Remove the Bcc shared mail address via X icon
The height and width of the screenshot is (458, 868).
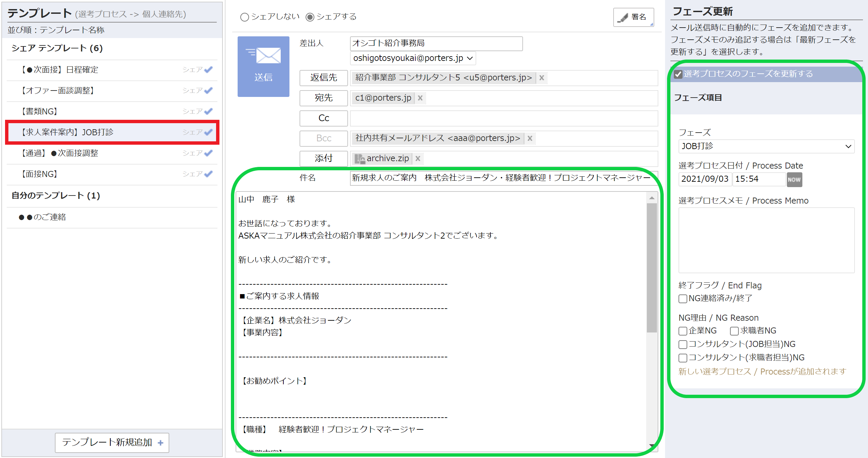[x=530, y=138]
